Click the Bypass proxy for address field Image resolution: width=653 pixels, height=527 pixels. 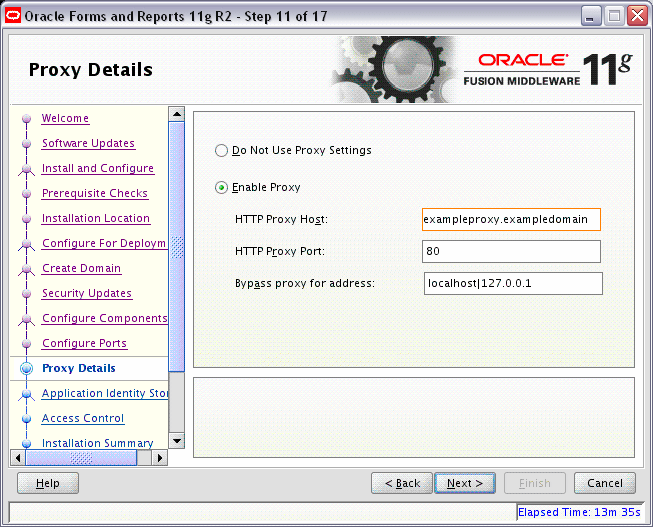[513, 283]
